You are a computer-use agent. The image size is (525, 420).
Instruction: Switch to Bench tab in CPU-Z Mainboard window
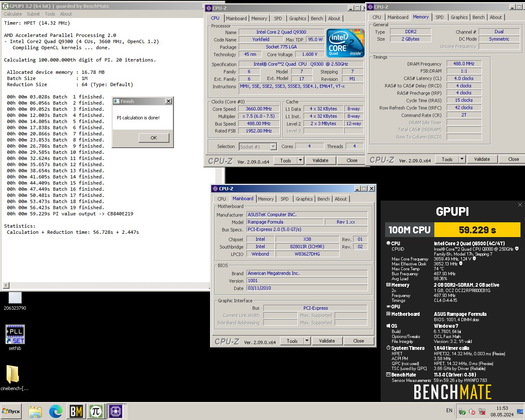coord(324,199)
